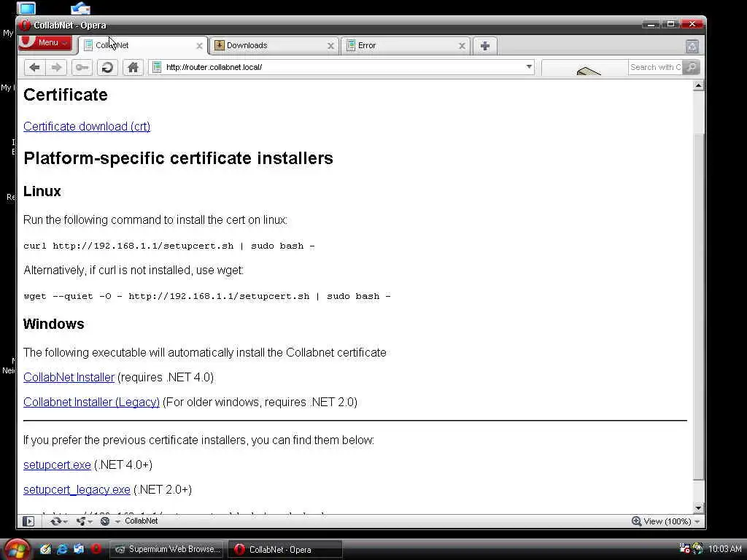Click the CollabNet status bar text
This screenshot has width=747, height=560.
tap(141, 521)
